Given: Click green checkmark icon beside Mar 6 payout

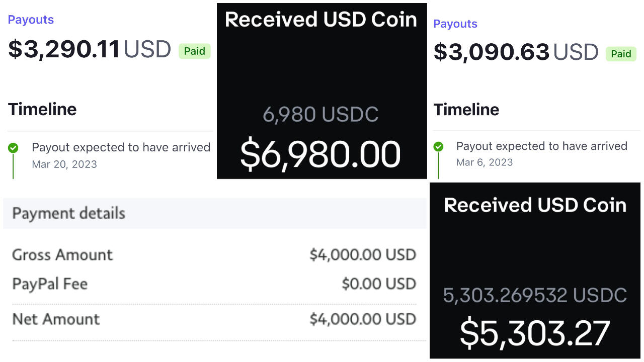Looking at the screenshot, I should (439, 147).
